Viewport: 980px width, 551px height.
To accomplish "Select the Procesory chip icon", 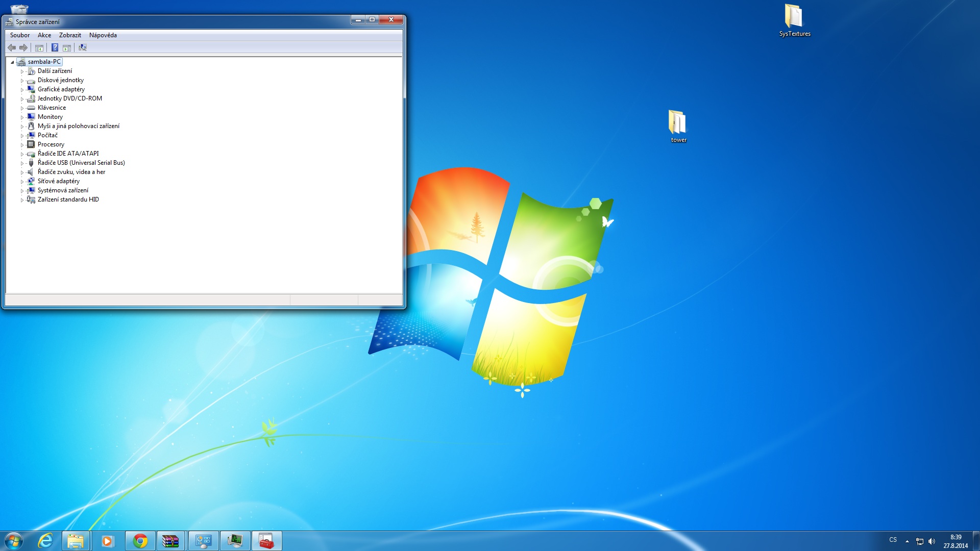I will (x=31, y=145).
